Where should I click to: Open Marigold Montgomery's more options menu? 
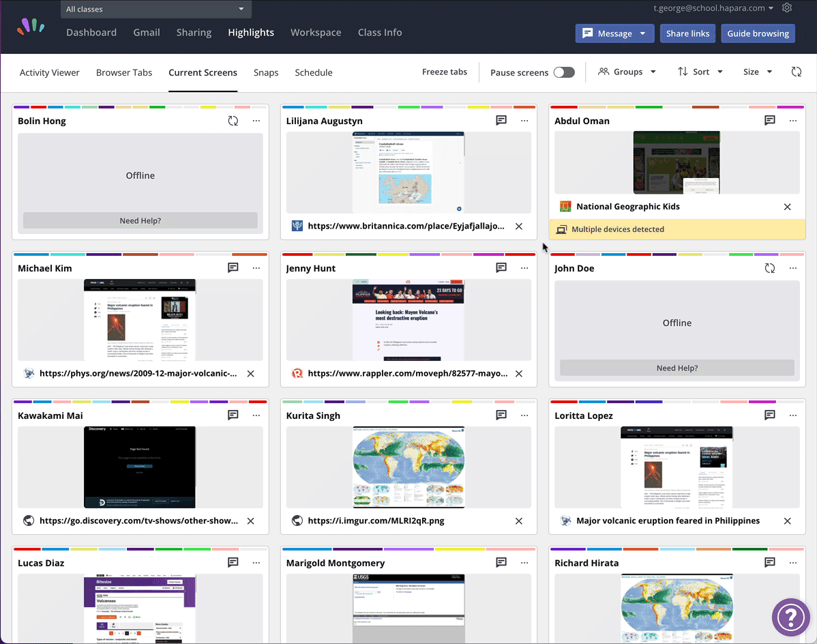(x=524, y=563)
